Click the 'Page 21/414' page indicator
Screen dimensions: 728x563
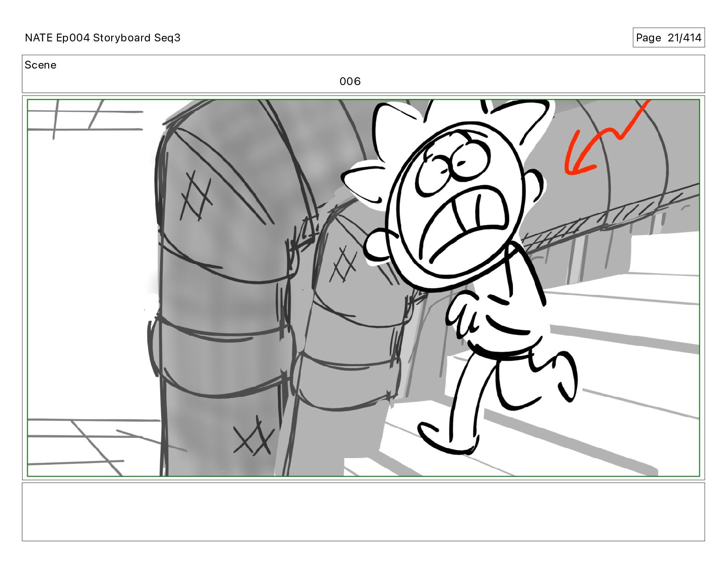pyautogui.click(x=669, y=38)
